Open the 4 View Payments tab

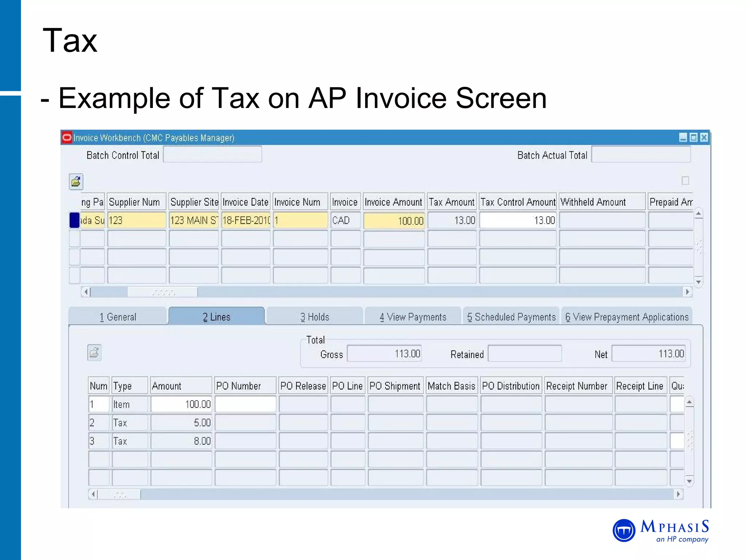tap(413, 316)
